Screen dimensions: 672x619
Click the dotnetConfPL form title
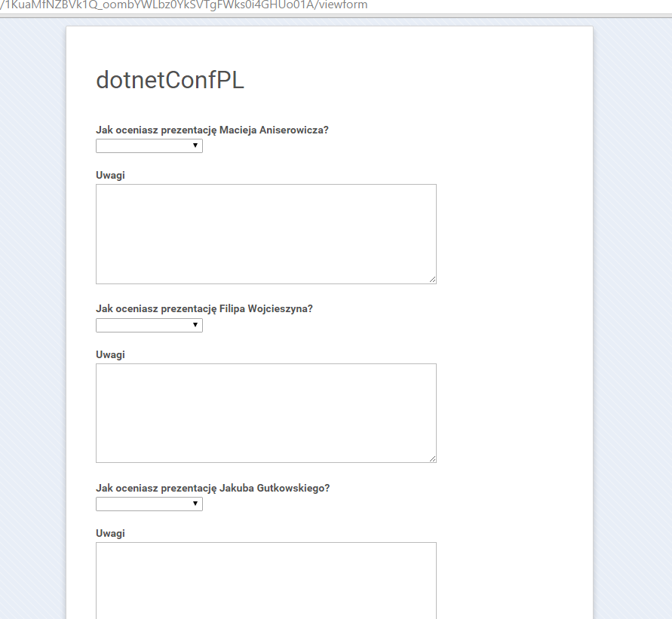pyautogui.click(x=170, y=80)
